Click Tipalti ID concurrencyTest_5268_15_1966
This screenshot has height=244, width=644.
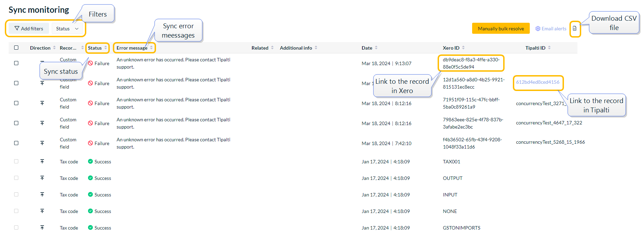click(550, 142)
